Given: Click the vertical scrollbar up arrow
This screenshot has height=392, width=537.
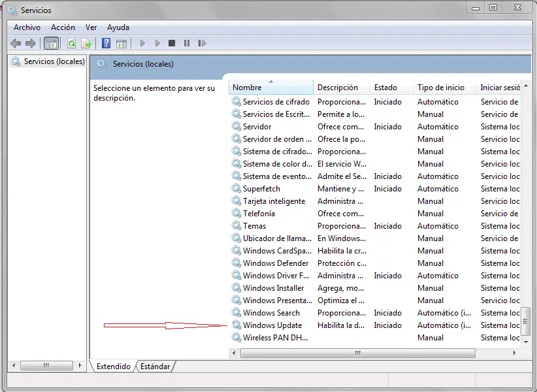Looking at the screenshot, I should (526, 86).
